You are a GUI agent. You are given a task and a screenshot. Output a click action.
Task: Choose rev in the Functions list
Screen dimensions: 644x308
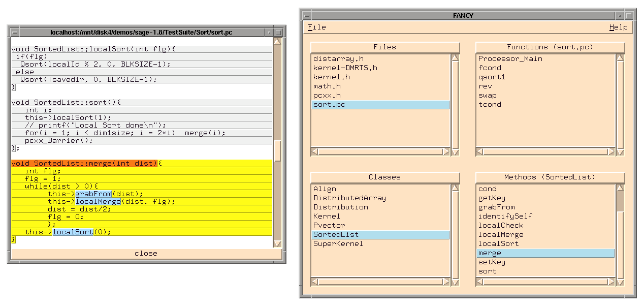[x=545, y=86]
